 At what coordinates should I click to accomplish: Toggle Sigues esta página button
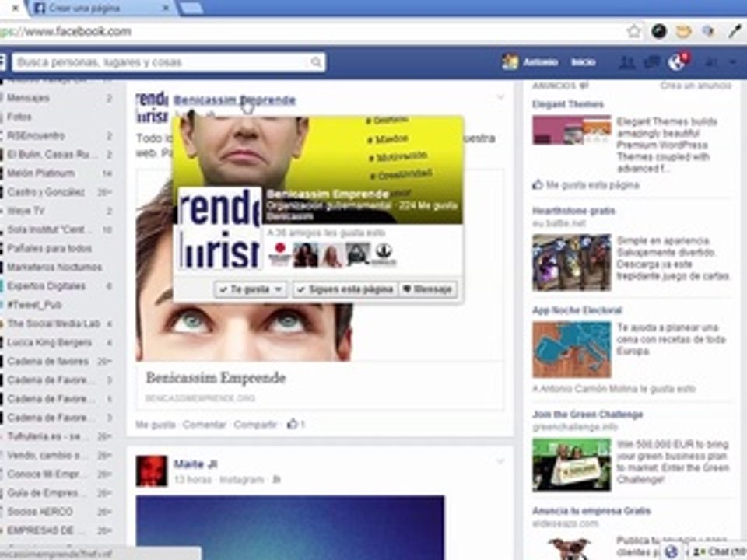click(x=345, y=289)
